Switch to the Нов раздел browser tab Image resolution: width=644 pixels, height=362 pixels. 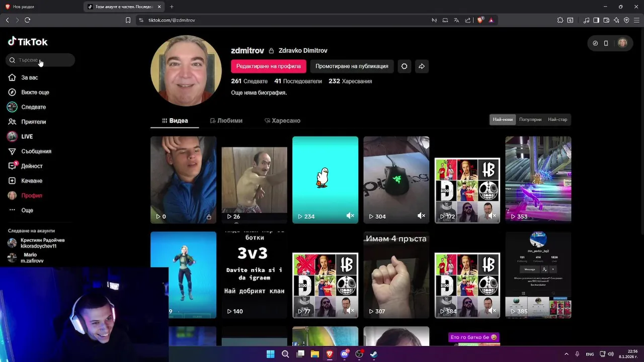coord(42,7)
